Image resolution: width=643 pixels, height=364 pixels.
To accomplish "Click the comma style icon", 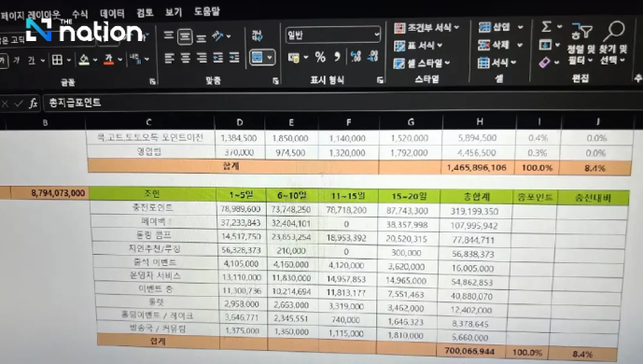I will (337, 57).
